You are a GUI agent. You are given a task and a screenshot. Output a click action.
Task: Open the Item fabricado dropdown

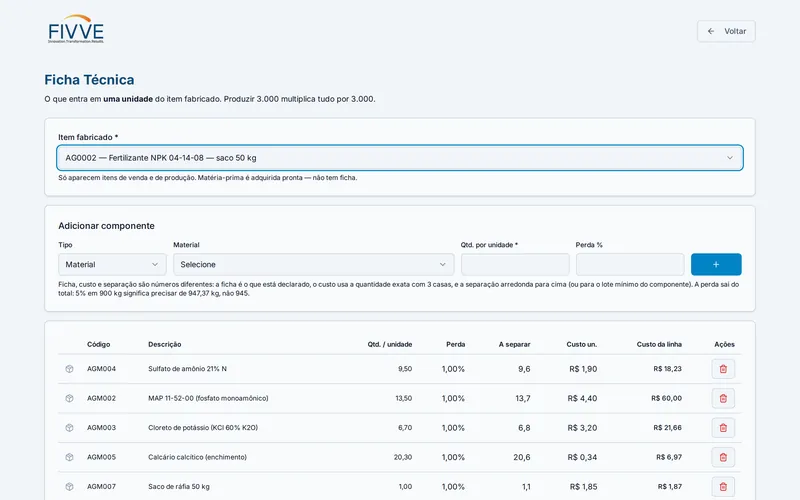[400, 158]
